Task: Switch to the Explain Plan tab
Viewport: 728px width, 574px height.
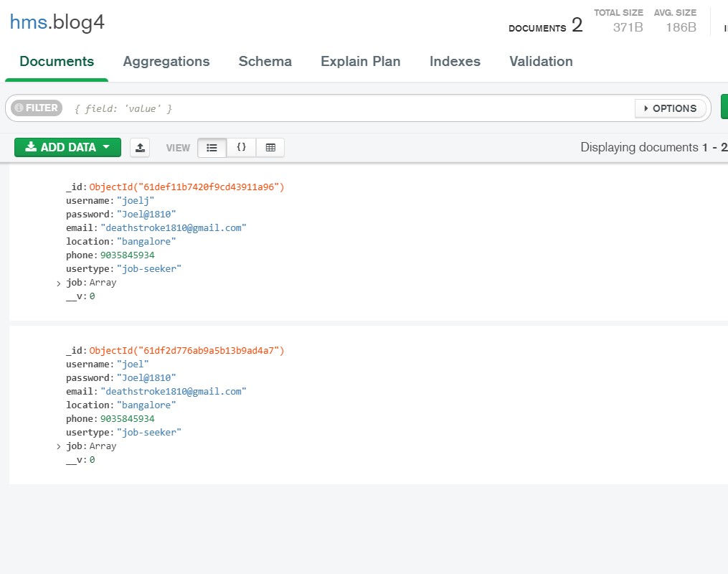Action: pos(360,62)
